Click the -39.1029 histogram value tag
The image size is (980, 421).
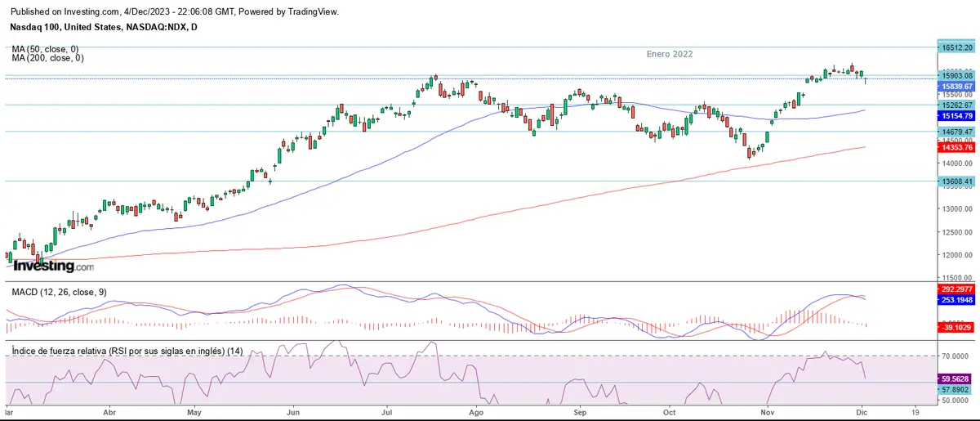[x=956, y=326]
